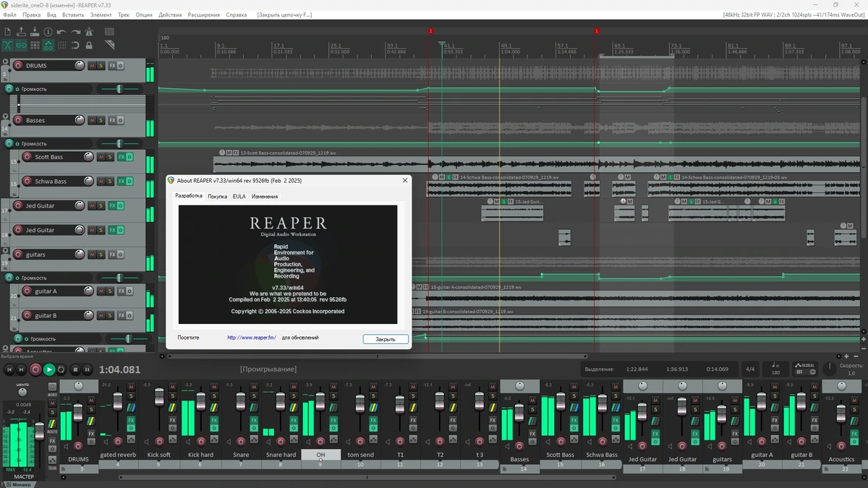Click the [Закрыть цепочку F...] menu bar button
This screenshot has height=488, width=868.
[284, 14]
